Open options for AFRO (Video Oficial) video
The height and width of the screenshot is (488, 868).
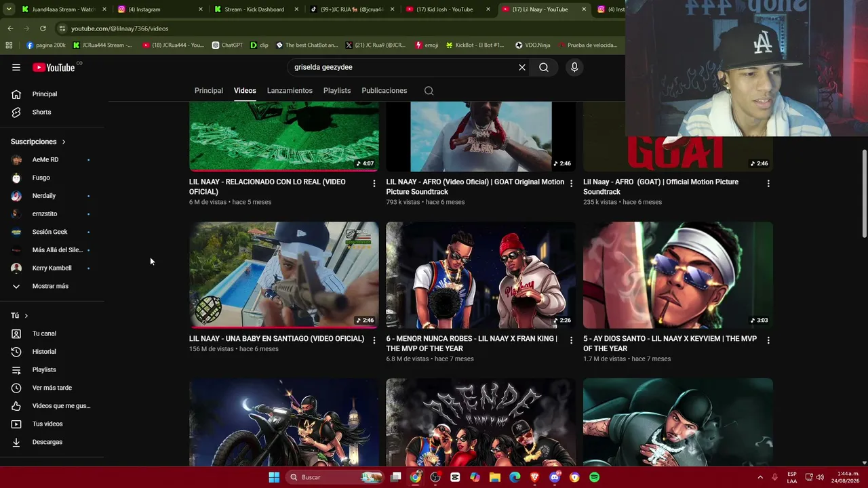571,183
